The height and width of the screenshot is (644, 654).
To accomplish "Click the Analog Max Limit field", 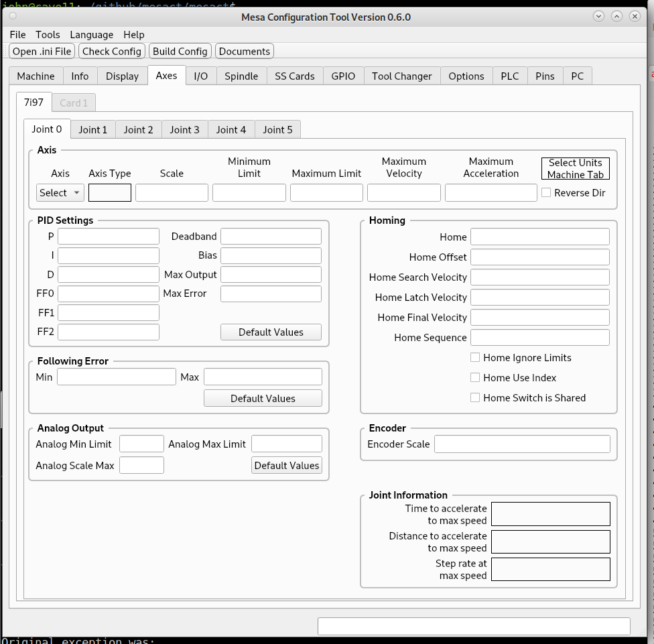I will point(287,444).
